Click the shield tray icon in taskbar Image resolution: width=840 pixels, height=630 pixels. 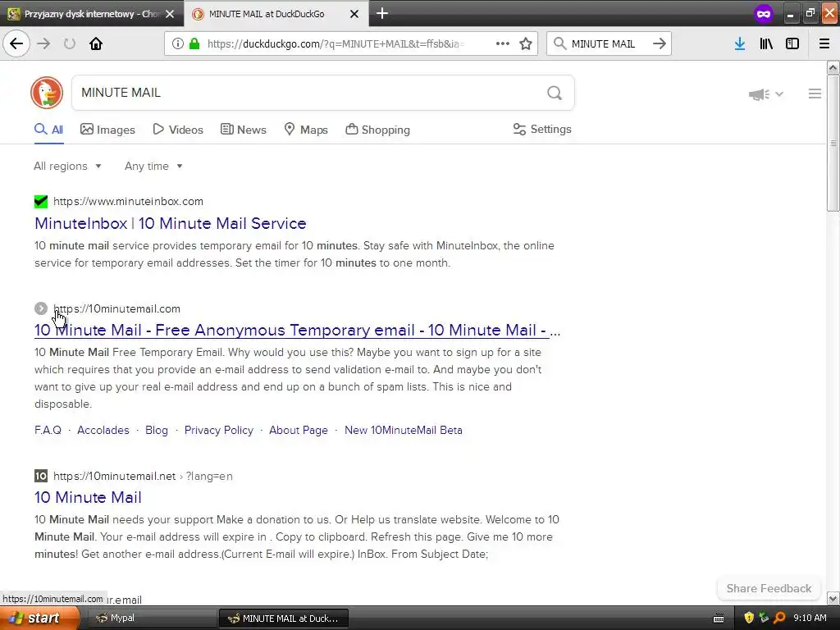click(x=749, y=618)
